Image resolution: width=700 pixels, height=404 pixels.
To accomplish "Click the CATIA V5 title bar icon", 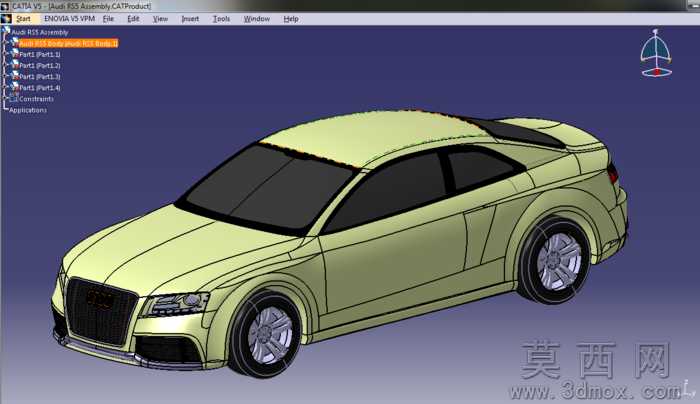I will click(5, 6).
